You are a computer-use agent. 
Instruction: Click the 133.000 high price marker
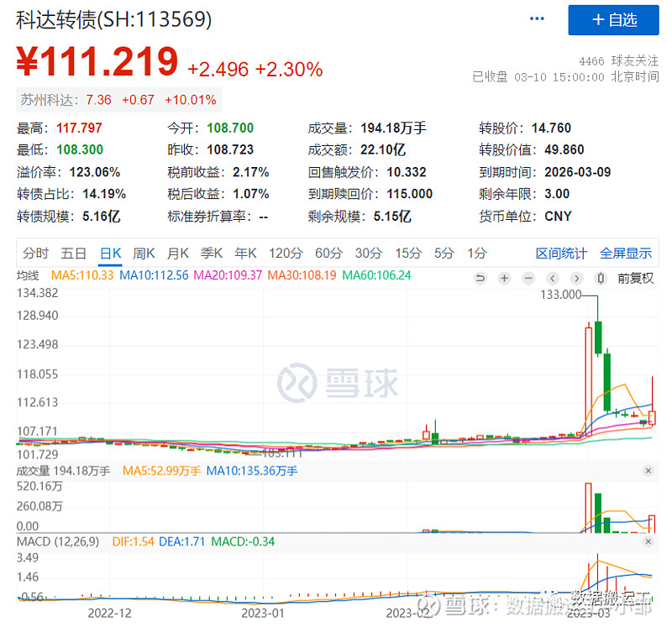[560, 295]
